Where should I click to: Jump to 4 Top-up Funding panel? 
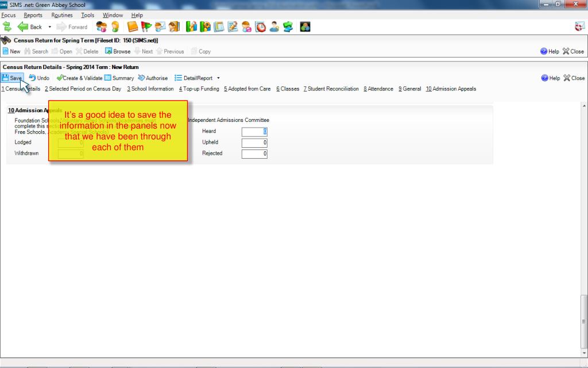coord(199,89)
